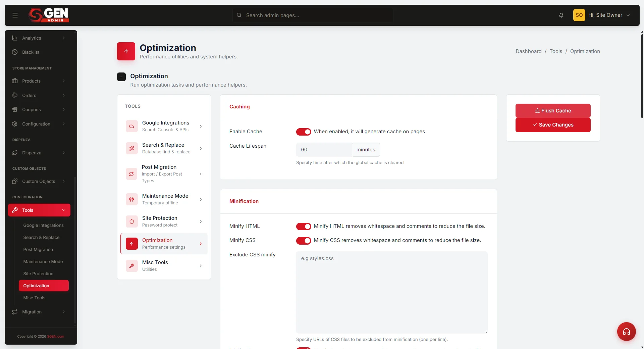Click the Optimization arrow icon in Tools list

point(131,244)
